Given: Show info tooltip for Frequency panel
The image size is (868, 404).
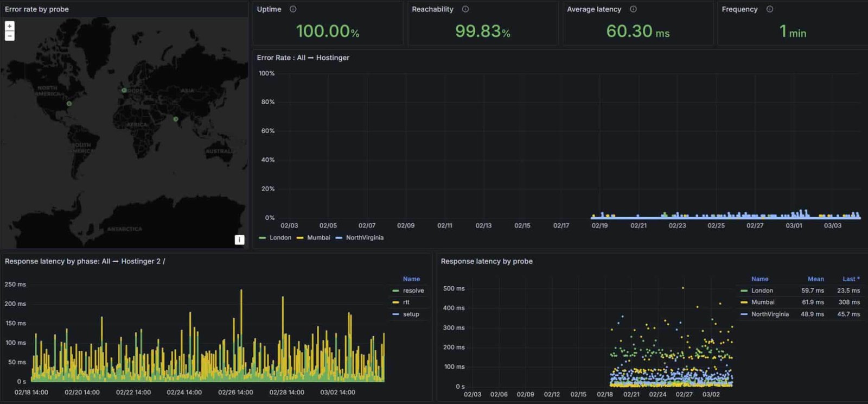Looking at the screenshot, I should (x=769, y=9).
